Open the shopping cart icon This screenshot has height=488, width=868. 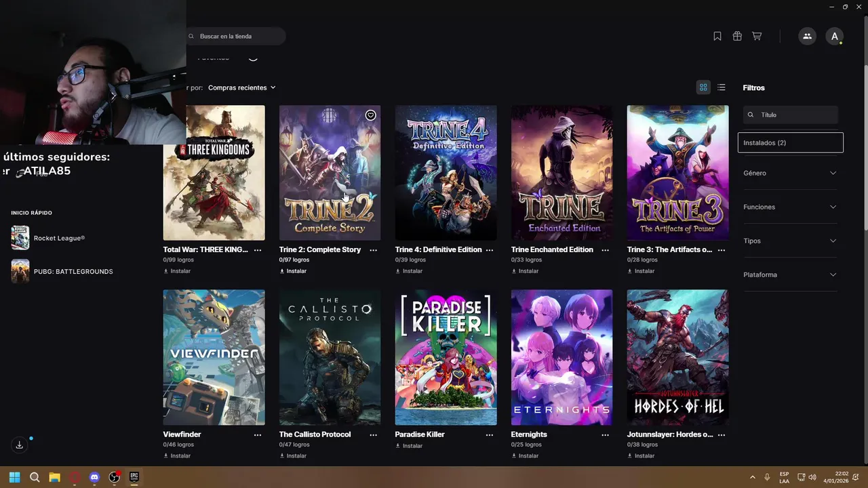pyautogui.click(x=757, y=37)
